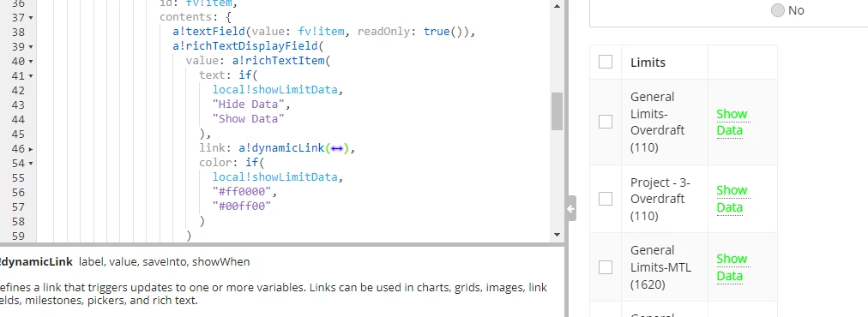868x317 pixels.
Task: Check the General Limits-MTL (1620) row
Action: coord(606,267)
